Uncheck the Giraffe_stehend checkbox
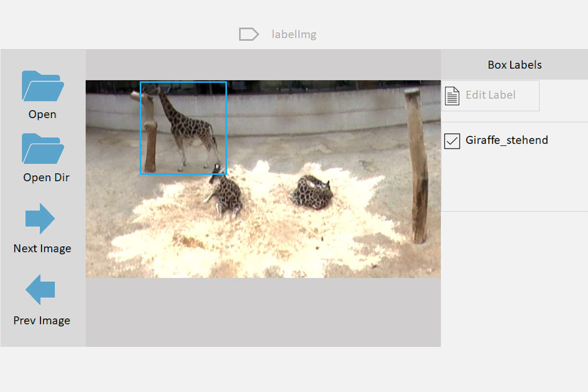The width and height of the screenshot is (588, 392). point(452,141)
